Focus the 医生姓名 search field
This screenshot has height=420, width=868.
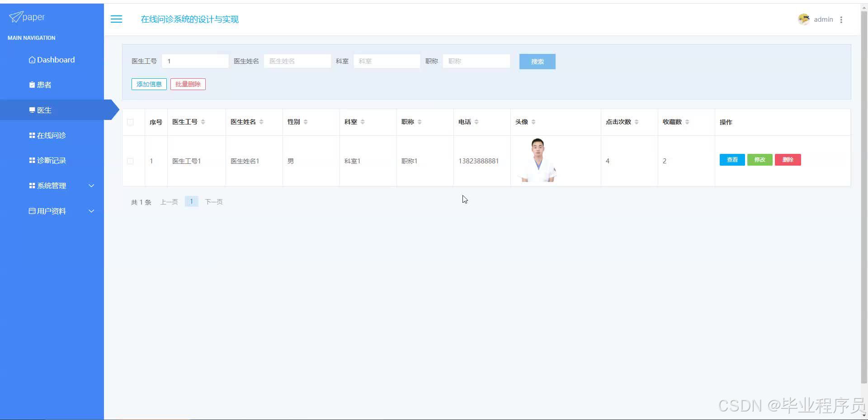(x=297, y=61)
